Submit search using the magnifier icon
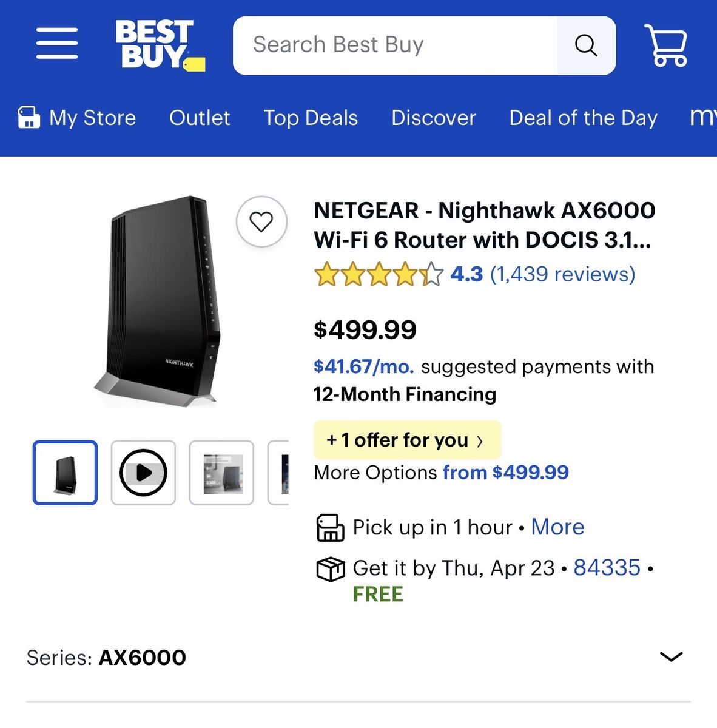717x728 pixels. click(x=585, y=44)
